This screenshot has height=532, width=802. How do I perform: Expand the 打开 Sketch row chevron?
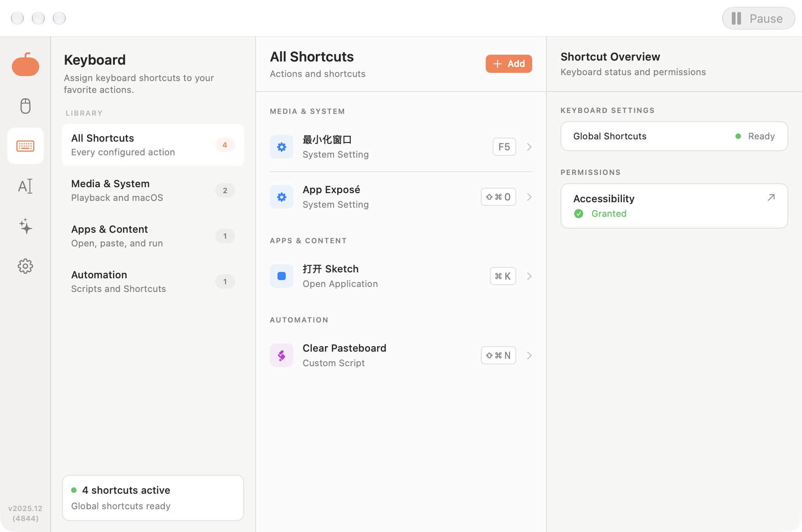(x=529, y=276)
